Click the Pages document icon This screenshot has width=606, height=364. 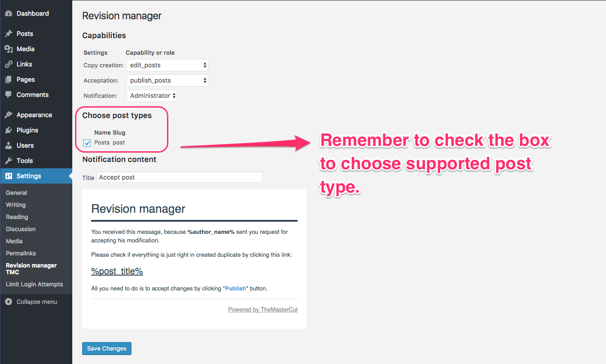pos(9,79)
